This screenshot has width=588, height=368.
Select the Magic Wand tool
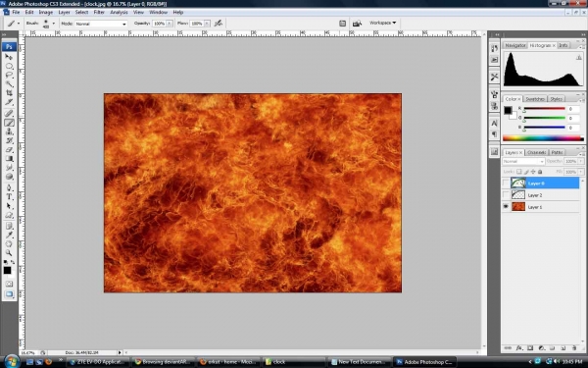coord(9,84)
